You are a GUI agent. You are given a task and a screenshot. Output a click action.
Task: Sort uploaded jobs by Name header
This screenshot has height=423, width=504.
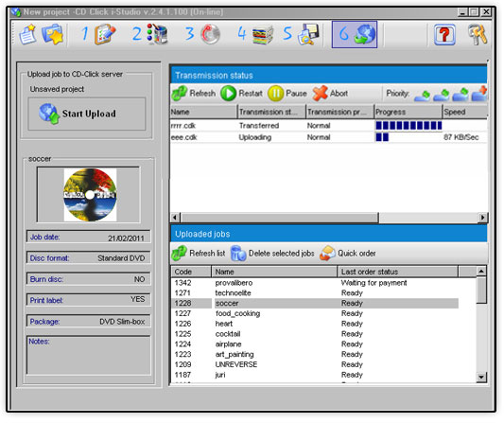274,273
